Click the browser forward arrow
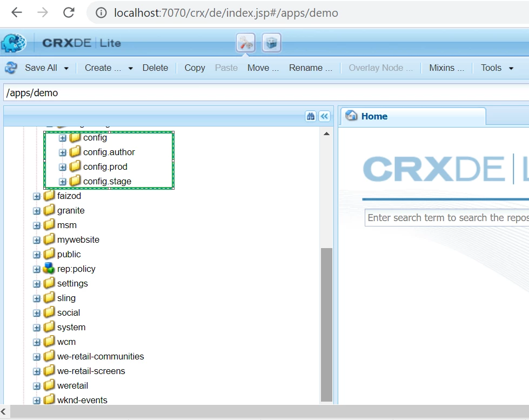The image size is (529, 420). coord(43,13)
